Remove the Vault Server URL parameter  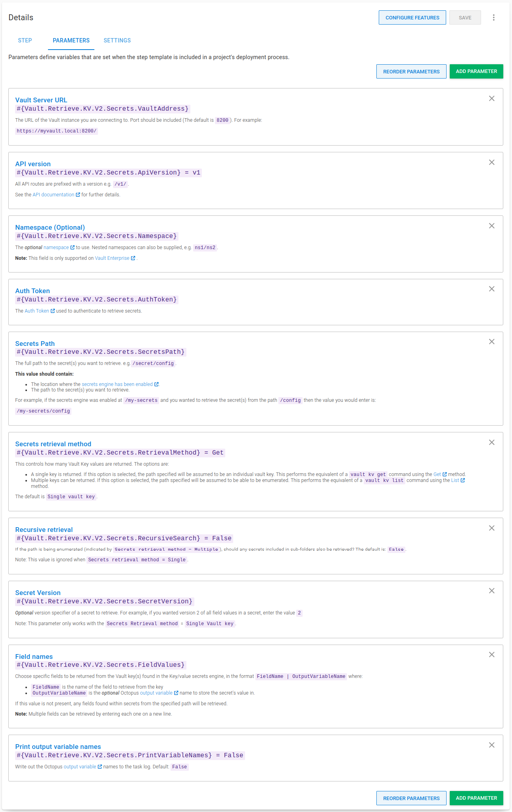click(492, 99)
